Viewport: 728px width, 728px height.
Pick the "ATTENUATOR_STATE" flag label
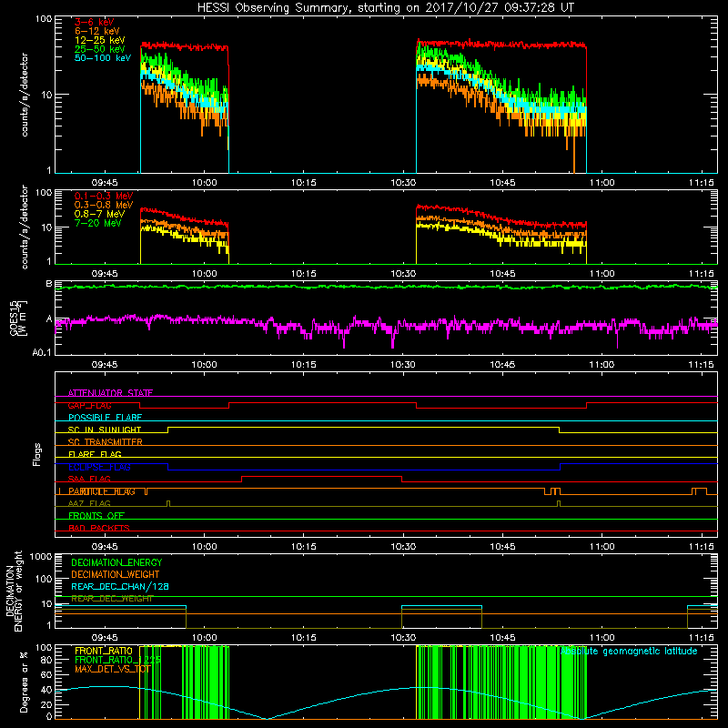[110, 393]
